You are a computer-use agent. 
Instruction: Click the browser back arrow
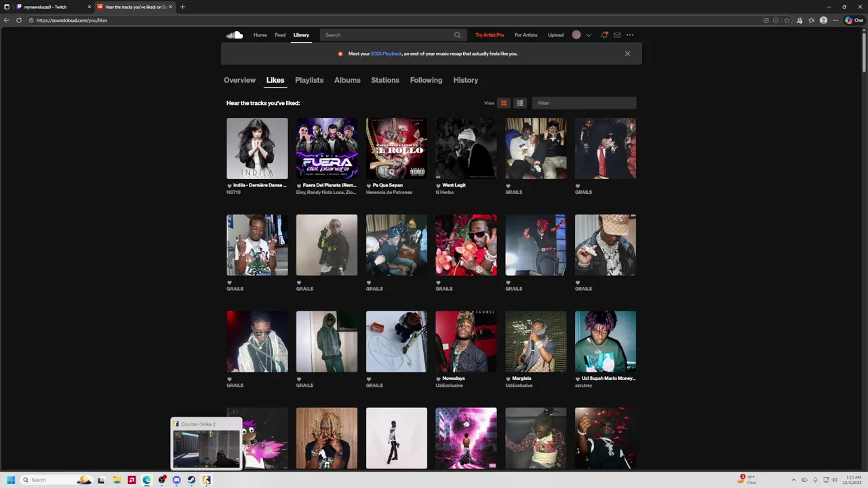7,20
